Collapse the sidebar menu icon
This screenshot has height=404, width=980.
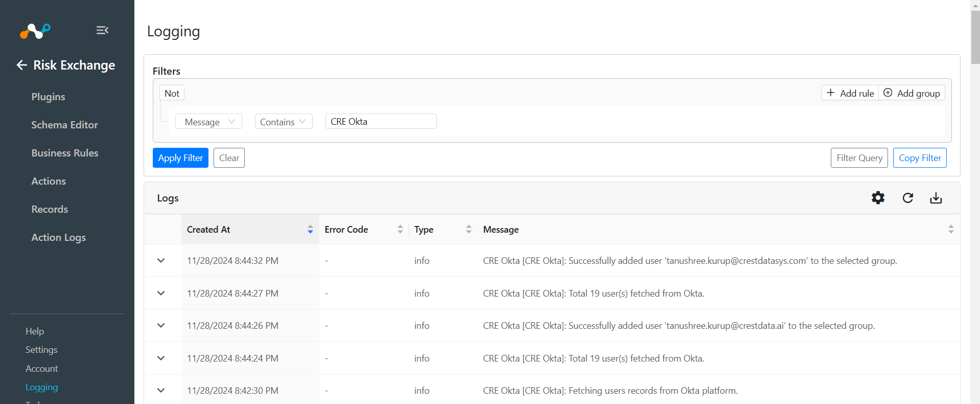pos(102,30)
